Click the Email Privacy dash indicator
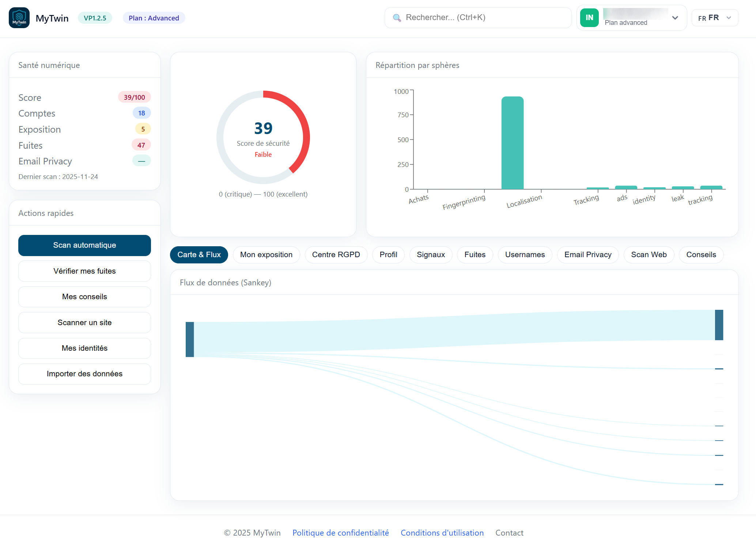 pyautogui.click(x=141, y=160)
